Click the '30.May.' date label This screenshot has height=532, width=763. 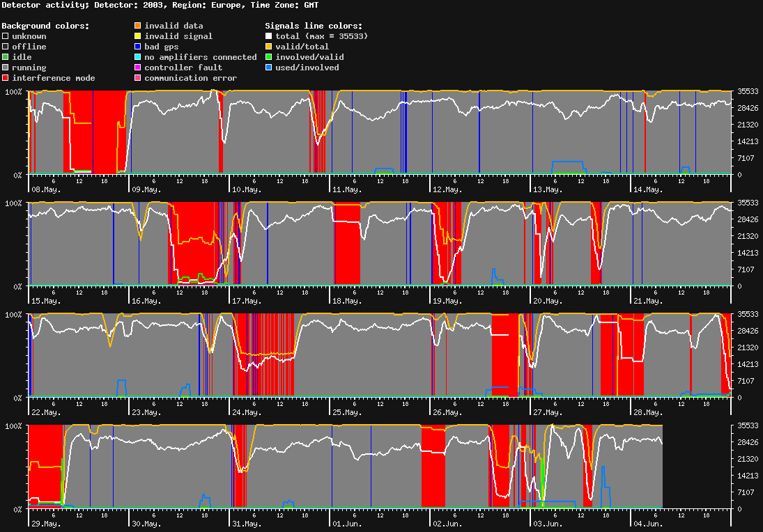pos(146,524)
